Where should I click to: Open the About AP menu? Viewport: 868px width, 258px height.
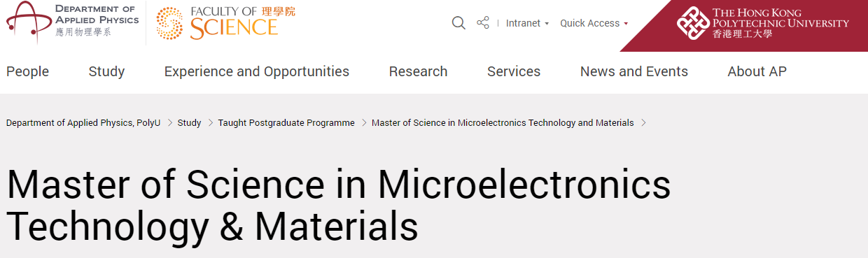(757, 71)
